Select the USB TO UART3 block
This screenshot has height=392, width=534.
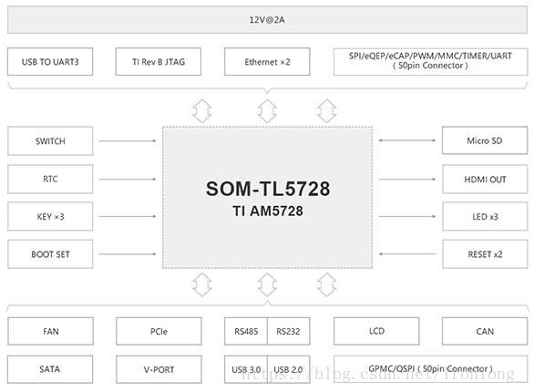(50, 62)
